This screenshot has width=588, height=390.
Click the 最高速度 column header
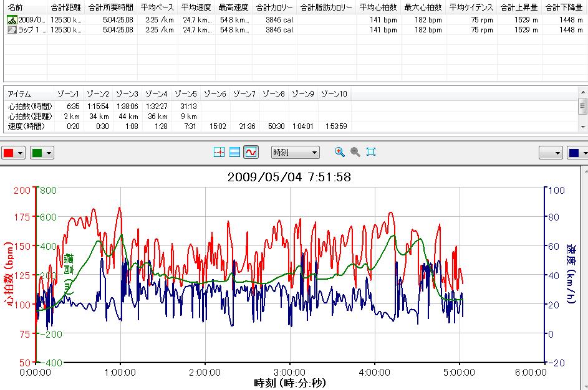[x=234, y=7]
